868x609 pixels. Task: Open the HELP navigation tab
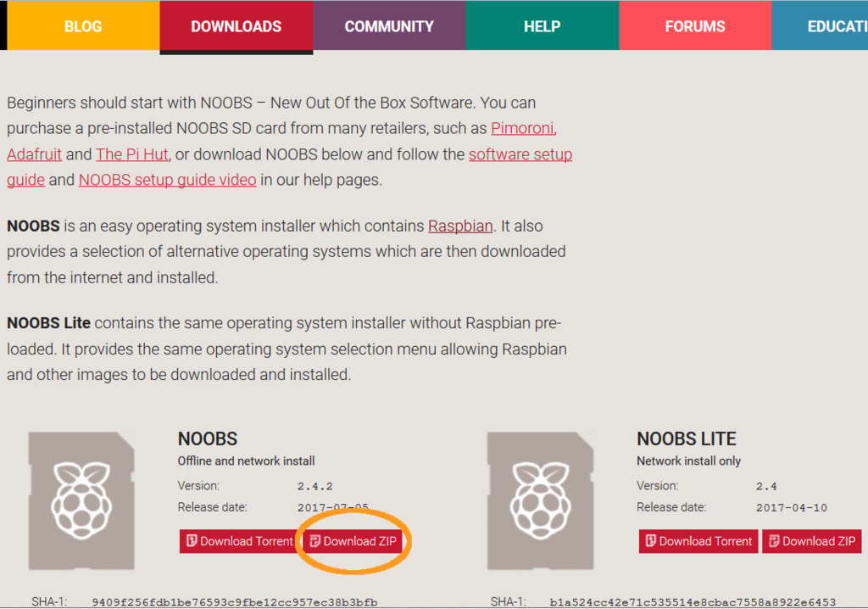click(542, 25)
